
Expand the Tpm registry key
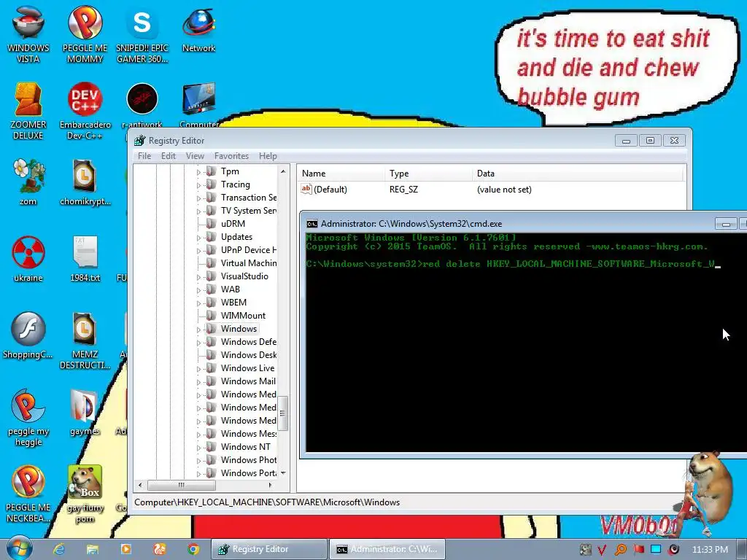[198, 171]
